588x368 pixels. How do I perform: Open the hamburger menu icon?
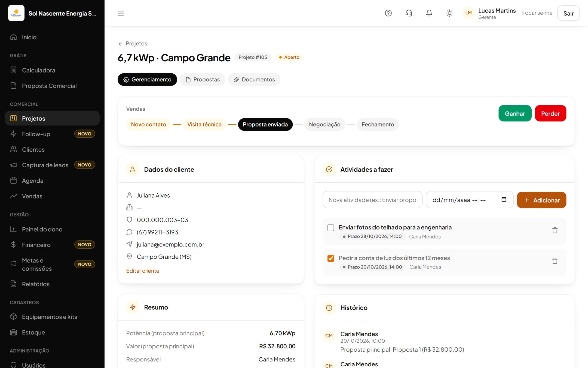[x=121, y=13]
